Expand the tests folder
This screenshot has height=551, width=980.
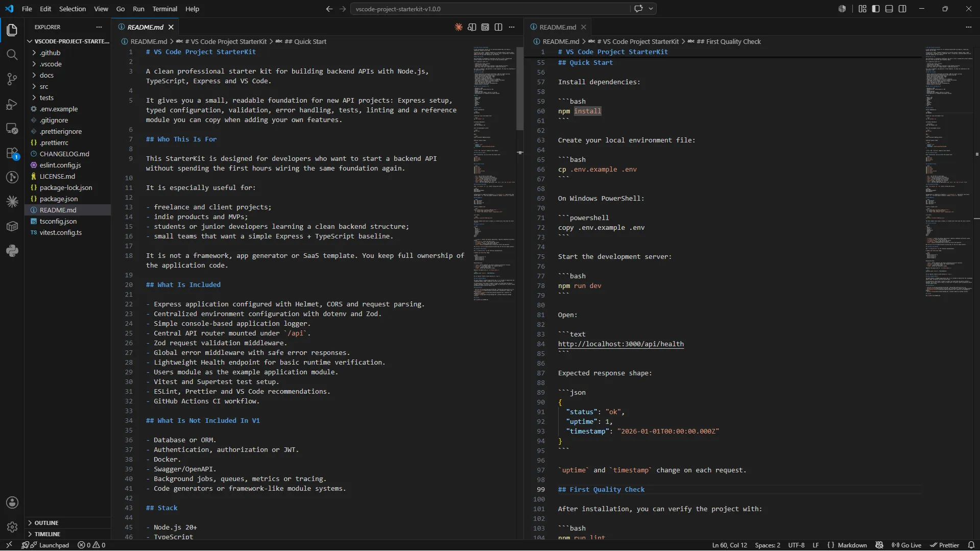(x=68, y=98)
